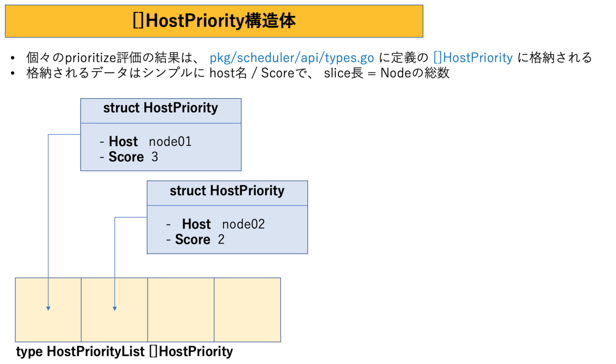Click the third empty slice cell
The width and height of the screenshot is (616, 364).
[x=181, y=310]
